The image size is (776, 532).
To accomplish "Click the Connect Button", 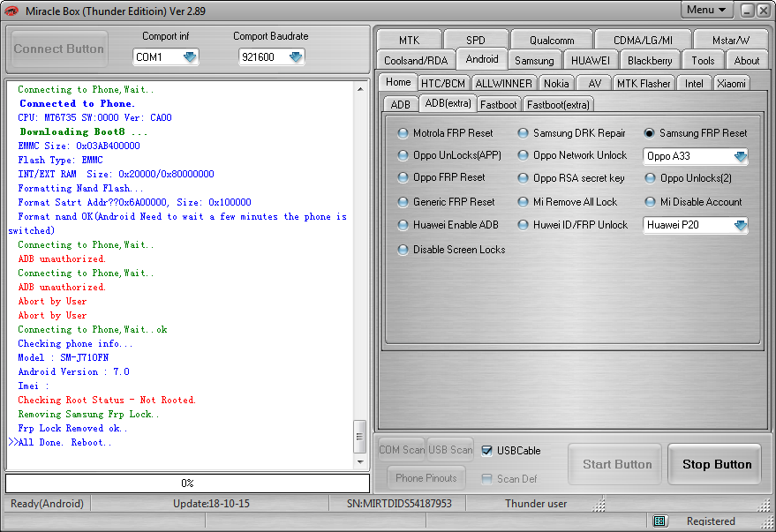I will click(59, 49).
